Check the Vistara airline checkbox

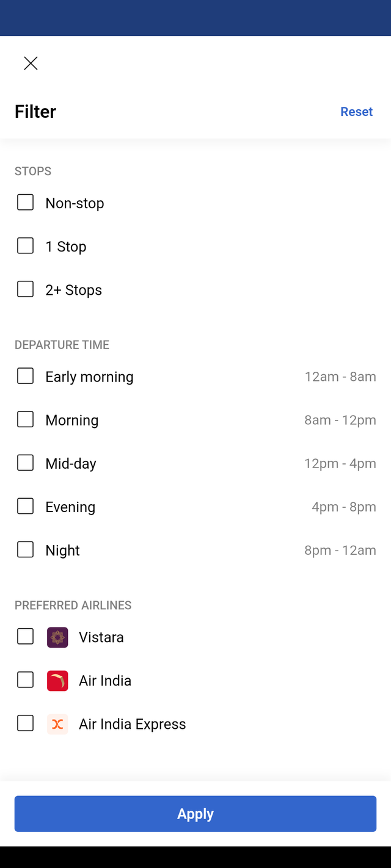(25, 637)
